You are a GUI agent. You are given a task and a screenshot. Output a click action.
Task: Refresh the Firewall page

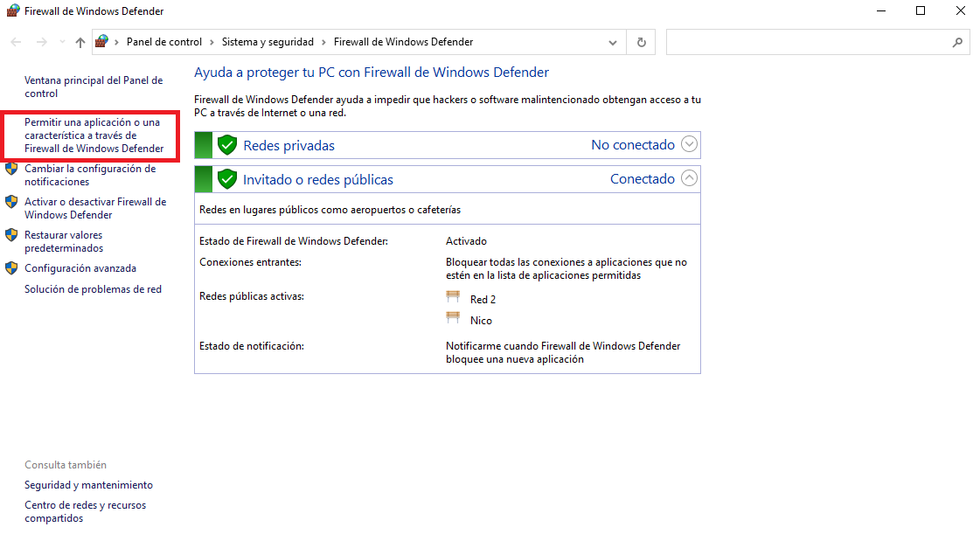642,43
